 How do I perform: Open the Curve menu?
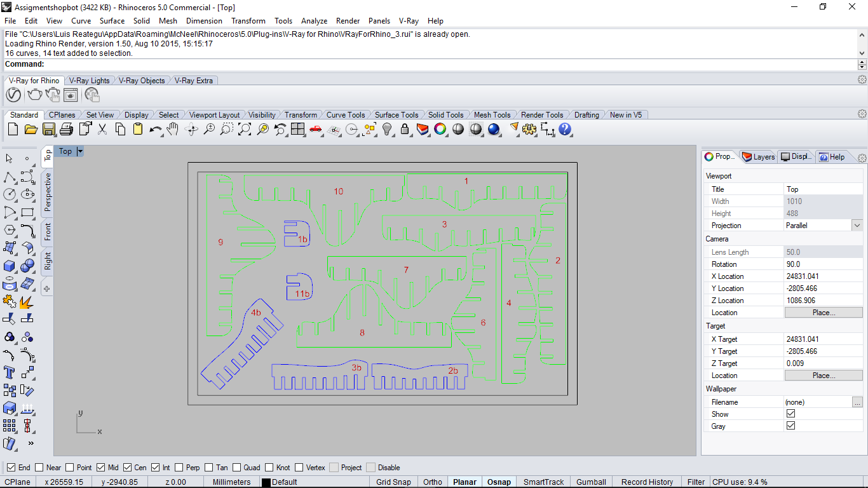pyautogui.click(x=81, y=21)
